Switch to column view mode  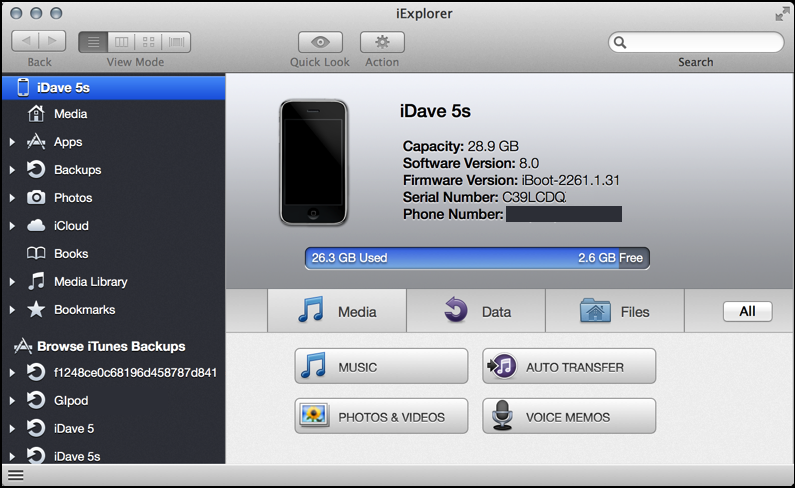tap(121, 42)
